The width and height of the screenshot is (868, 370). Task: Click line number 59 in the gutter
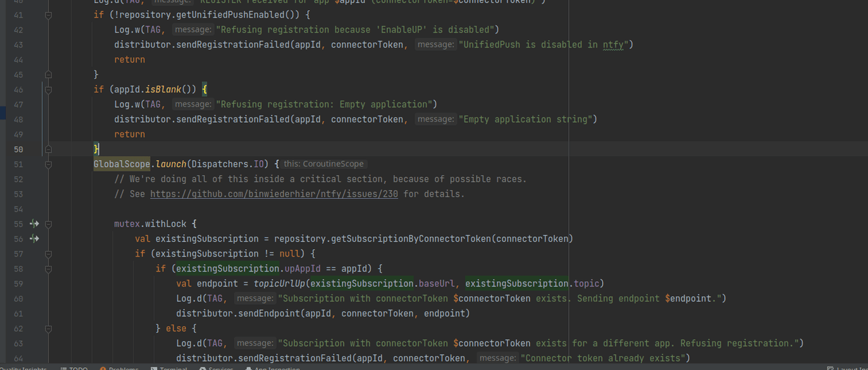click(18, 284)
